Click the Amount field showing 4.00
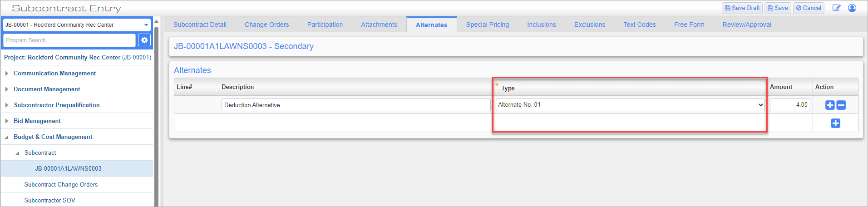 [x=790, y=105]
